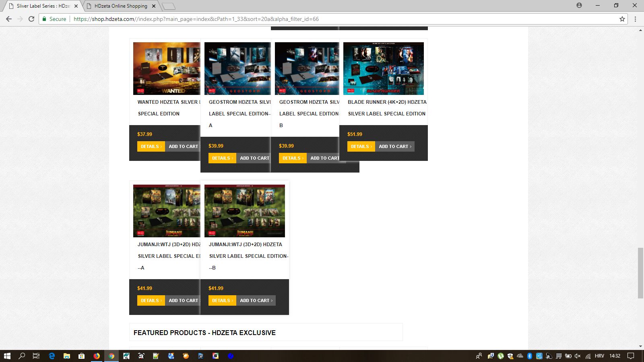This screenshot has height=362, width=644.
Task: Open Windows search from the taskbar
Action: coord(22,356)
